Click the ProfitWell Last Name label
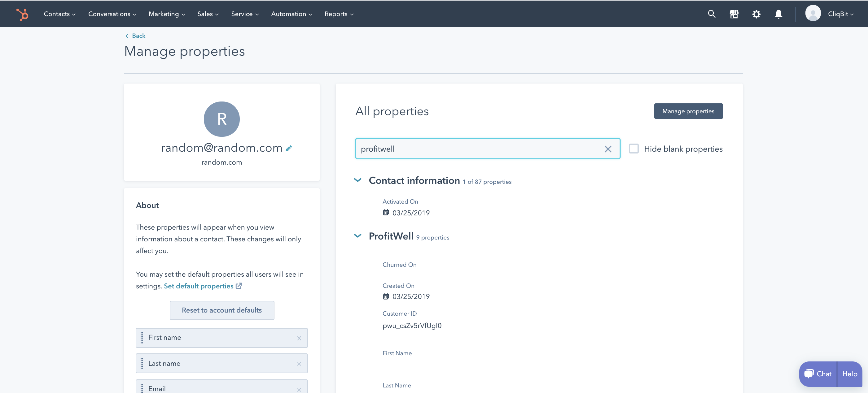868x393 pixels. [397, 386]
